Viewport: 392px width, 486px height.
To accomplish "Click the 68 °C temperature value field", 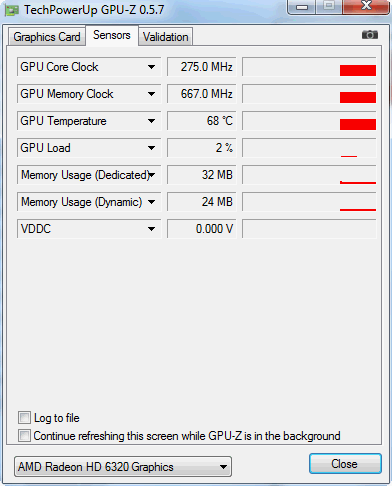I will coord(202,121).
